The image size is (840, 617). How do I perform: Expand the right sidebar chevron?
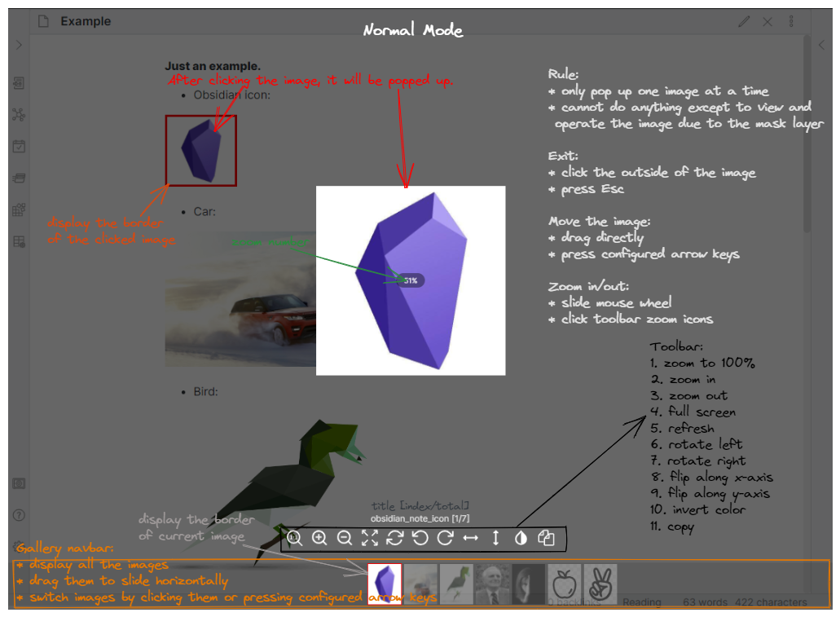(821, 45)
